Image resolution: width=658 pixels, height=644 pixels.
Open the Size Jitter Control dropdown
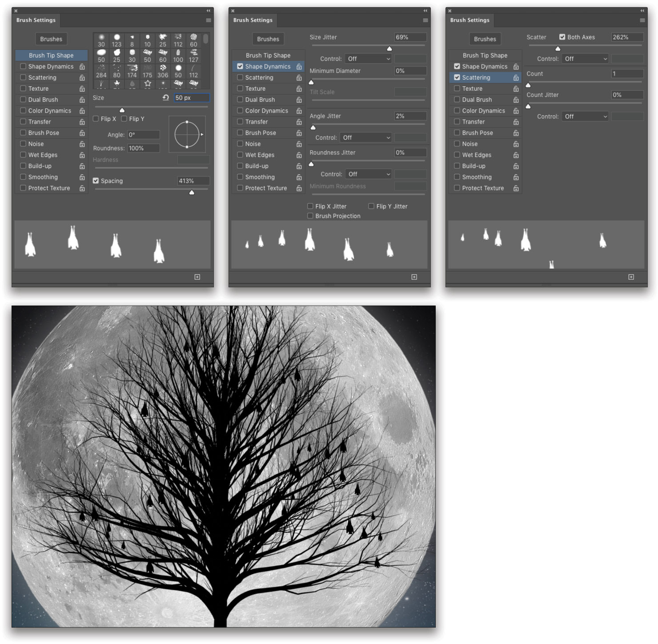(x=368, y=58)
